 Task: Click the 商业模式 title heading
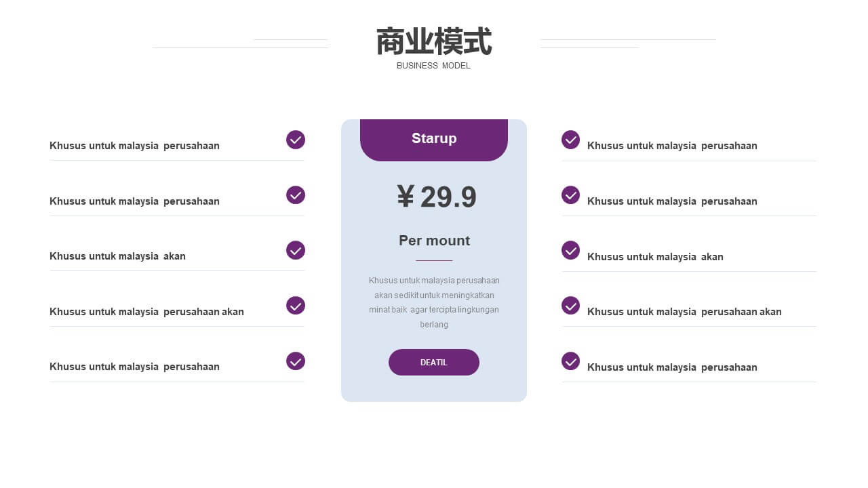click(x=434, y=42)
